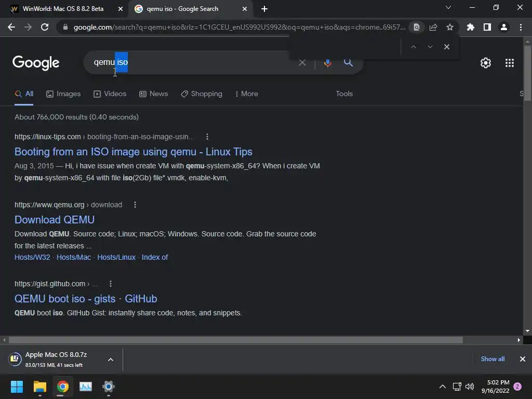Follow the Hosts/Mac sitelink

coord(74,257)
